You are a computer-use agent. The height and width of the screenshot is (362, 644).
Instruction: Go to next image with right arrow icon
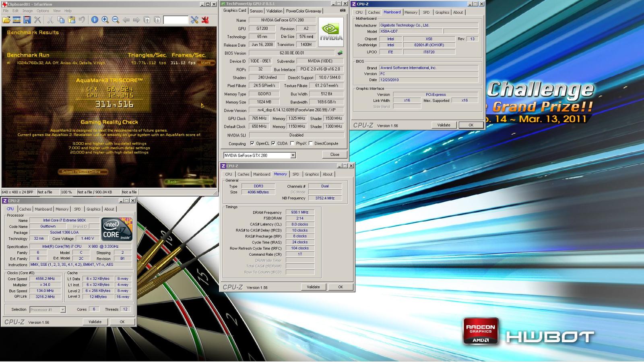click(x=136, y=20)
